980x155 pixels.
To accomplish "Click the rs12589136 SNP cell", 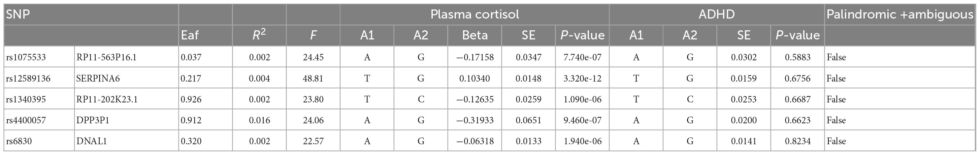I will coord(39,78).
